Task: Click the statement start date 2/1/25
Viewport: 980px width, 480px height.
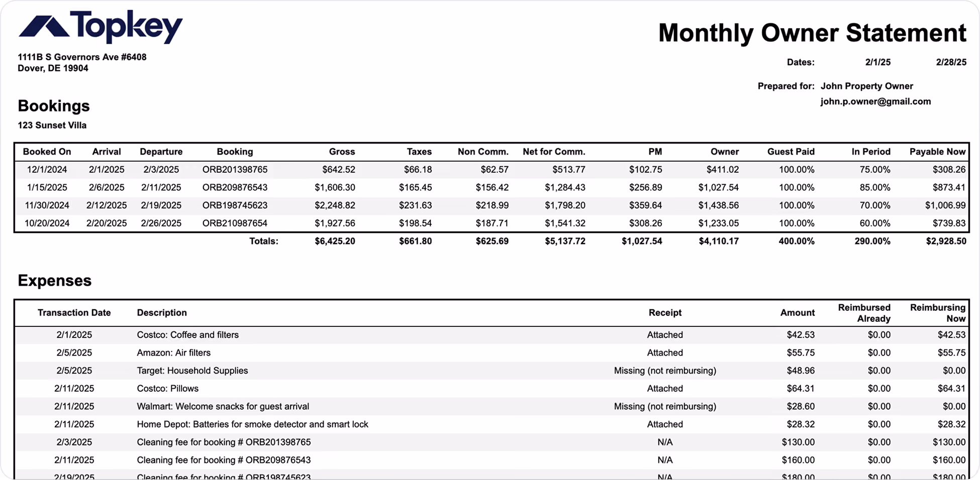Action: point(877,62)
